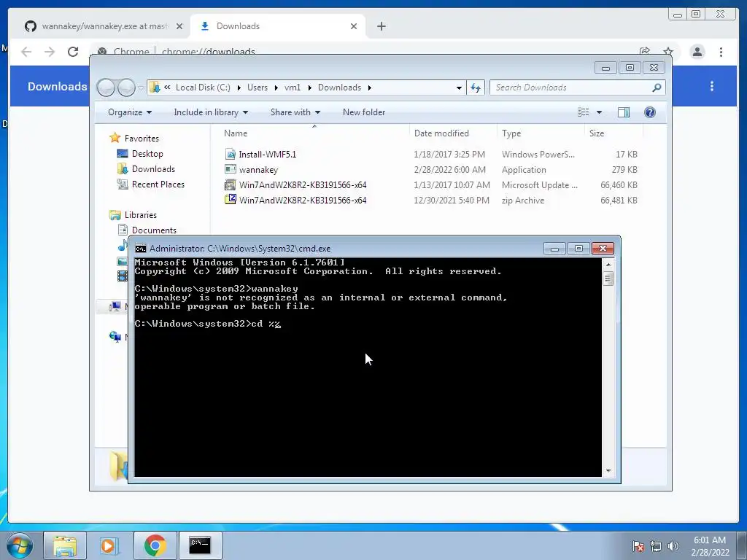This screenshot has width=747, height=560.
Task: Click the cmd scrollbar up arrow
Action: (608, 264)
